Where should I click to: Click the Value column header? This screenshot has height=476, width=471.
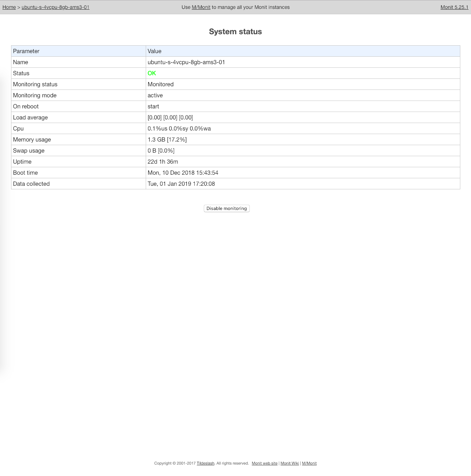[x=154, y=51]
